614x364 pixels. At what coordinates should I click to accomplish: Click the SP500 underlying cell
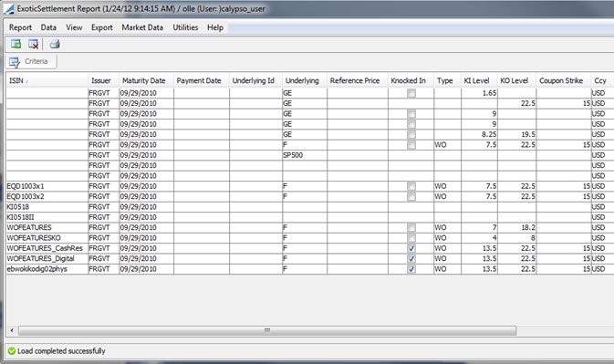point(305,155)
